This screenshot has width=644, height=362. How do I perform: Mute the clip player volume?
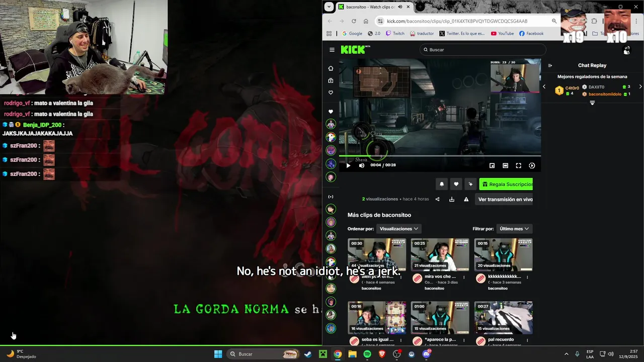click(361, 165)
